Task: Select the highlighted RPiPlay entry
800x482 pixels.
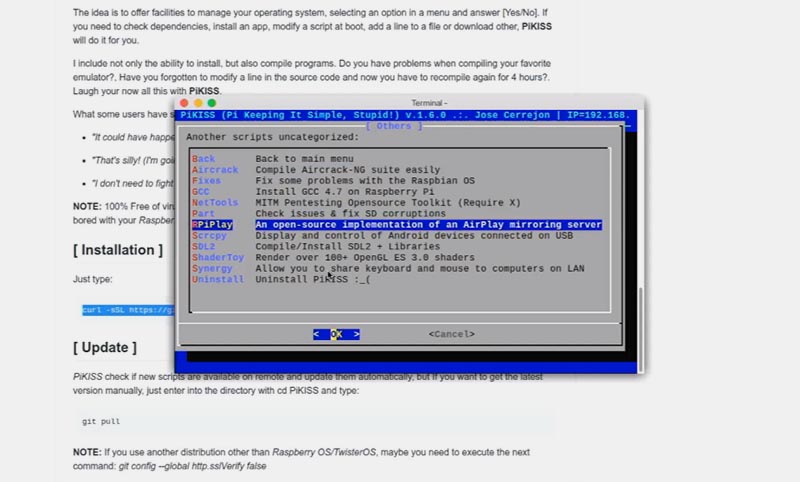Action: click(212, 224)
